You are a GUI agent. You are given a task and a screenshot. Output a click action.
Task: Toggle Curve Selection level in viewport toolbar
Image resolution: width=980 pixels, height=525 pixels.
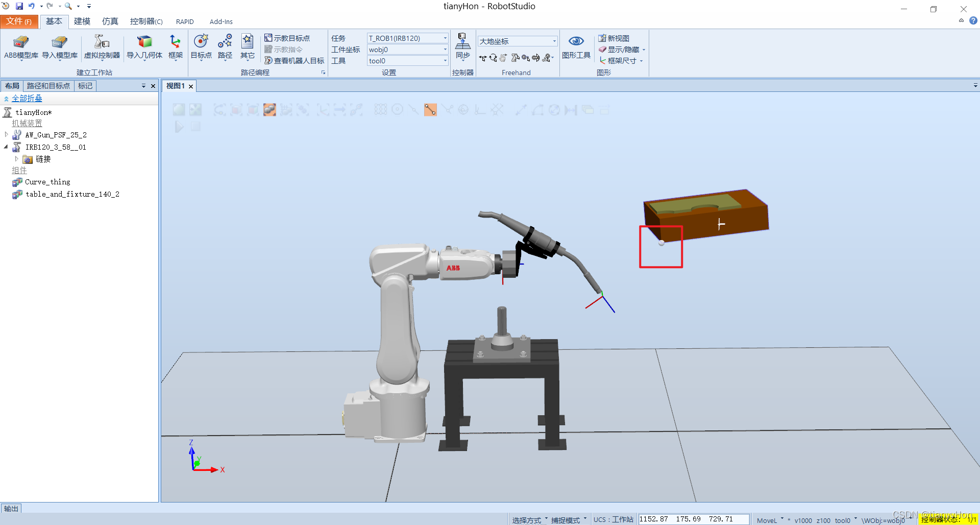pyautogui.click(x=219, y=109)
